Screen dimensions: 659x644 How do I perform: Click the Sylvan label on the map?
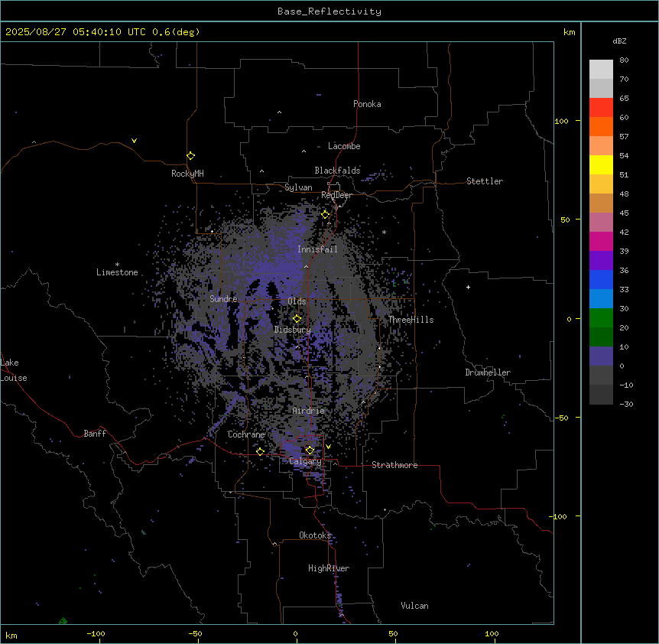pos(298,187)
